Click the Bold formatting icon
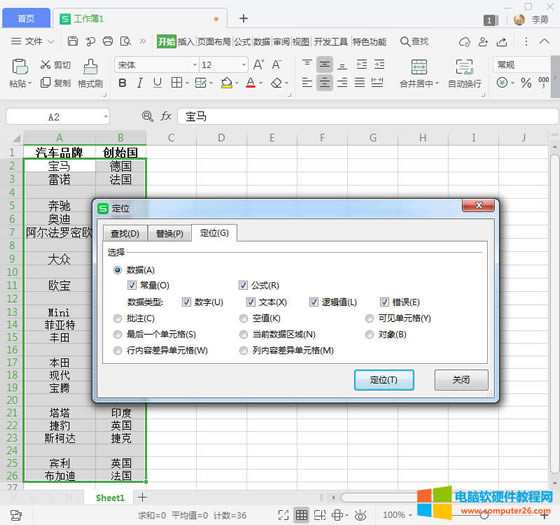Image resolution: width=560 pixels, height=525 pixels. pos(122,83)
